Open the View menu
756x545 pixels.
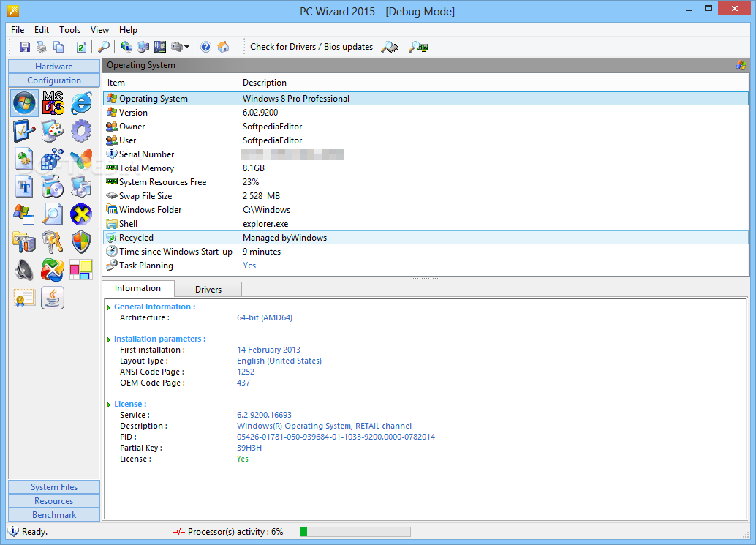(100, 30)
